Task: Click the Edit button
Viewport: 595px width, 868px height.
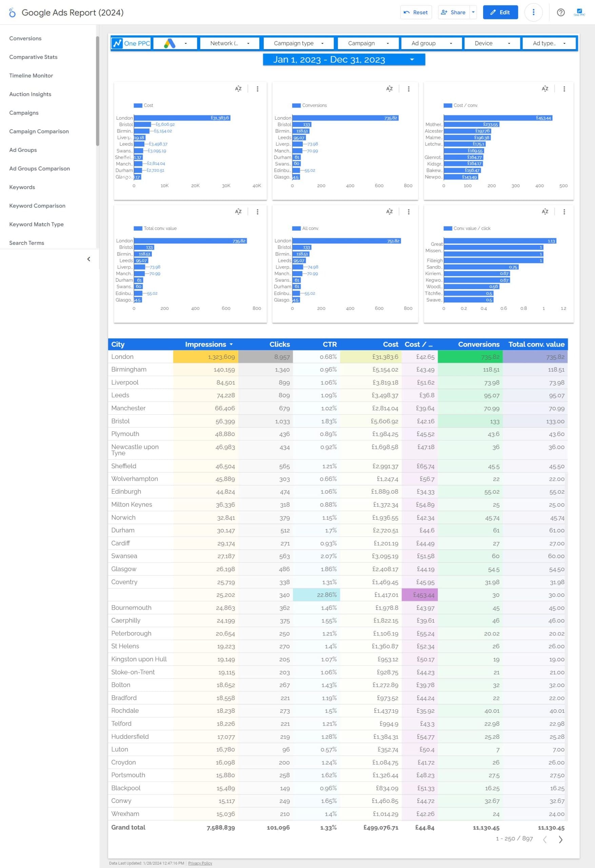Action: pos(500,12)
